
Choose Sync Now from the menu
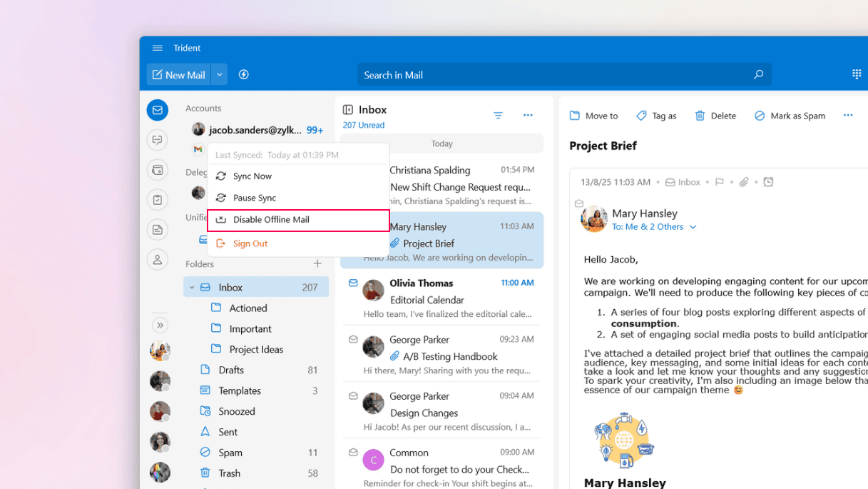(x=252, y=176)
